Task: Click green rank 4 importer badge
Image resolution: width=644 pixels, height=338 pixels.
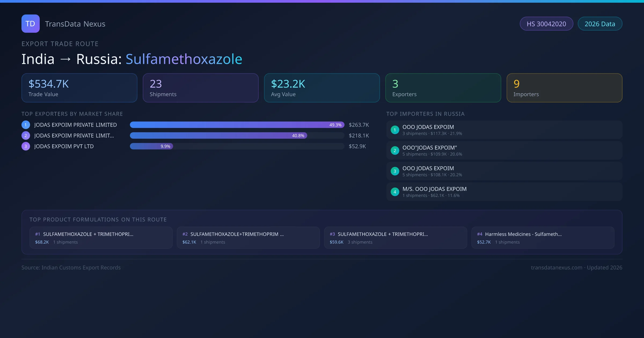Action: click(x=395, y=192)
